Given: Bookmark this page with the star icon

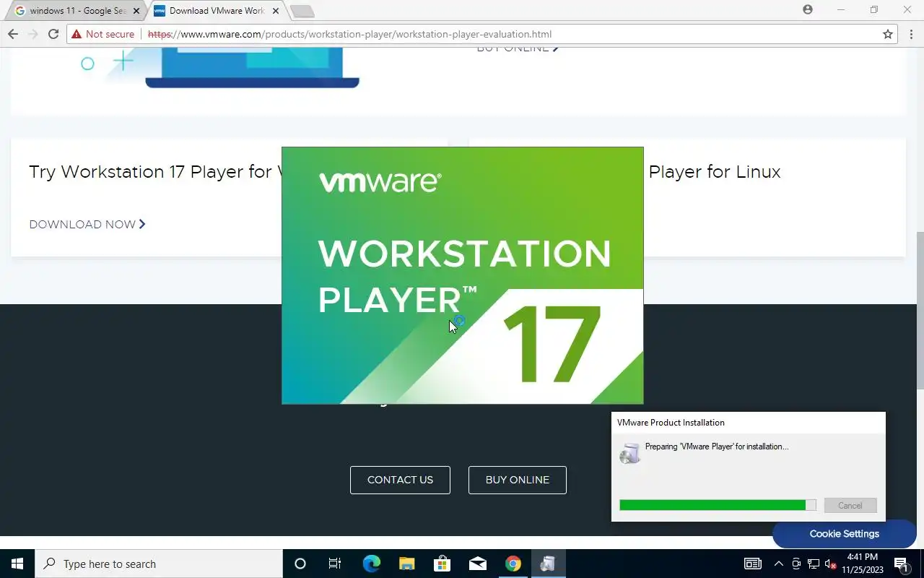Looking at the screenshot, I should [888, 34].
